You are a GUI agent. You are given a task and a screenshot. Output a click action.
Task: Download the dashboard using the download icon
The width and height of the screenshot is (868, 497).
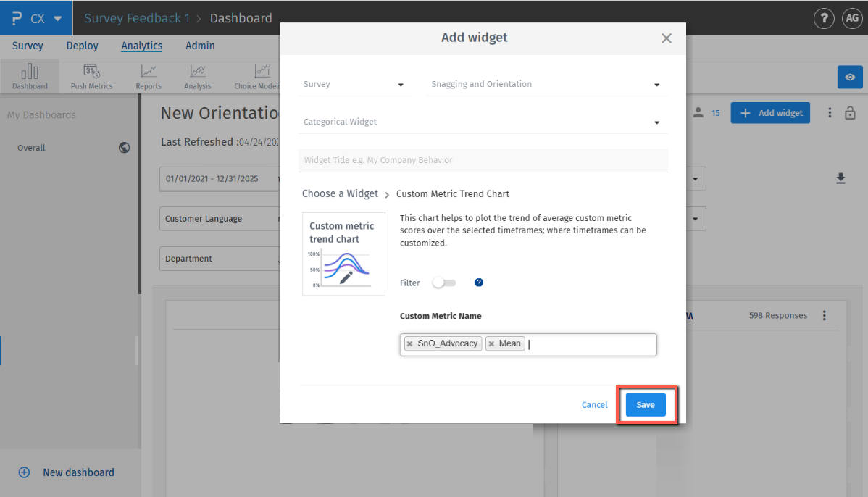tap(840, 178)
